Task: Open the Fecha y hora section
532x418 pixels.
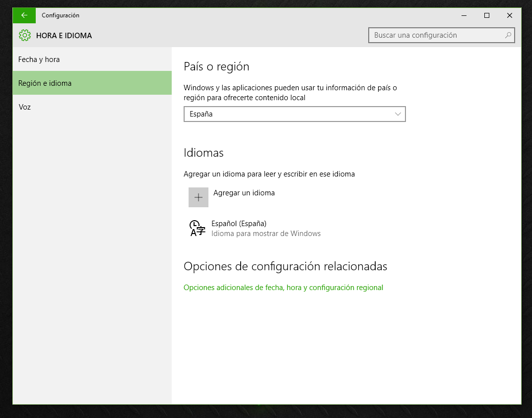Action: point(92,60)
